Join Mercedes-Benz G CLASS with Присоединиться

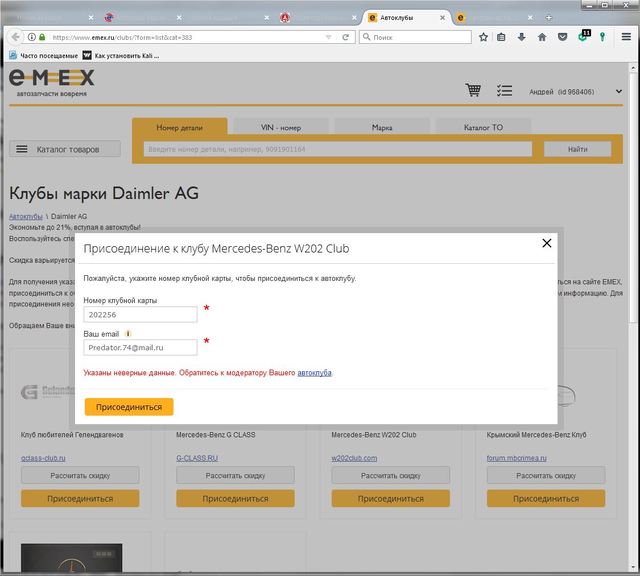(235, 498)
